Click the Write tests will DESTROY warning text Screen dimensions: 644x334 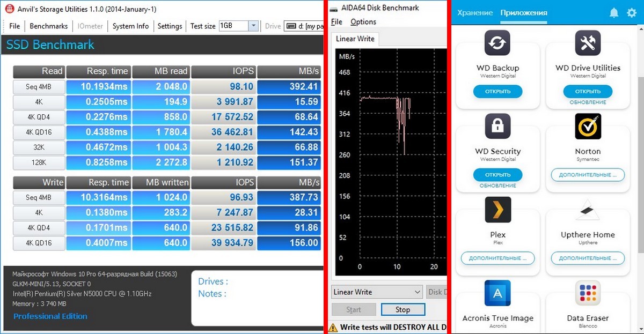click(393, 327)
